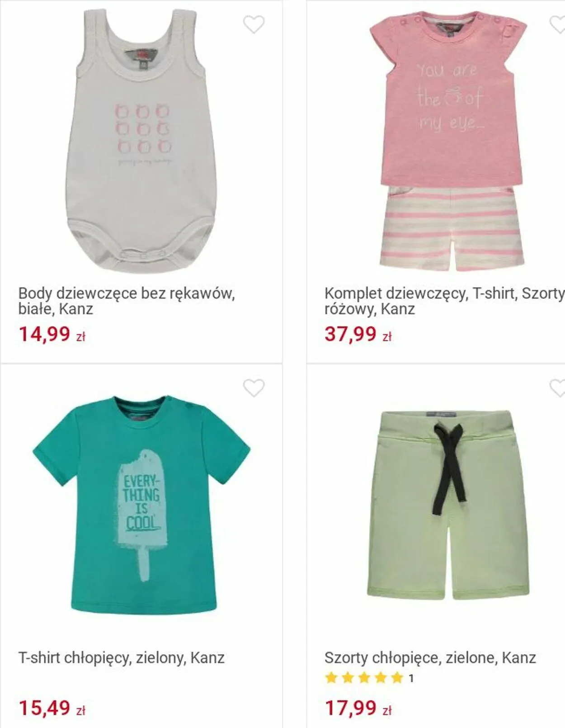Screen dimensions: 565x728
Task: Click 'Everything is cool' ice-pop print
Action: point(141,502)
